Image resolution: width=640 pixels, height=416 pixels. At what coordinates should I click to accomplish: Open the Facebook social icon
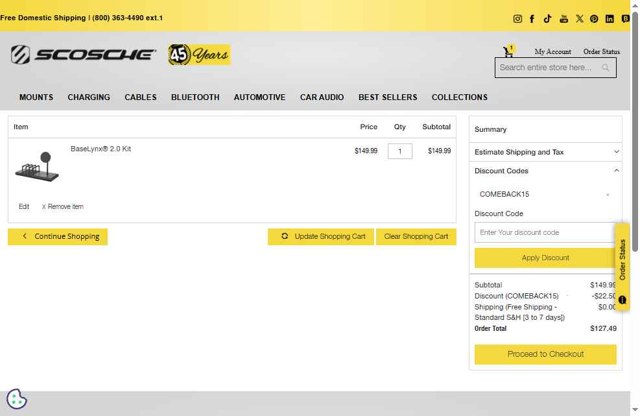point(532,19)
